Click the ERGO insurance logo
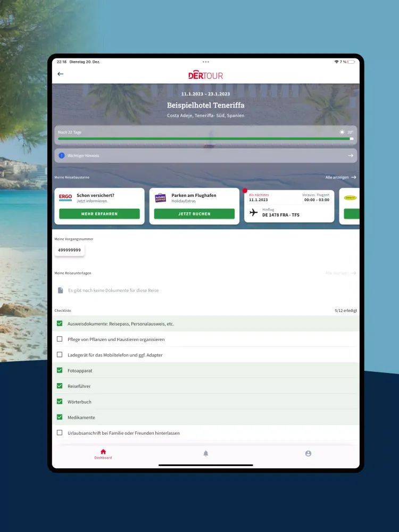Image resolution: width=399 pixels, height=532 pixels. [65, 197]
